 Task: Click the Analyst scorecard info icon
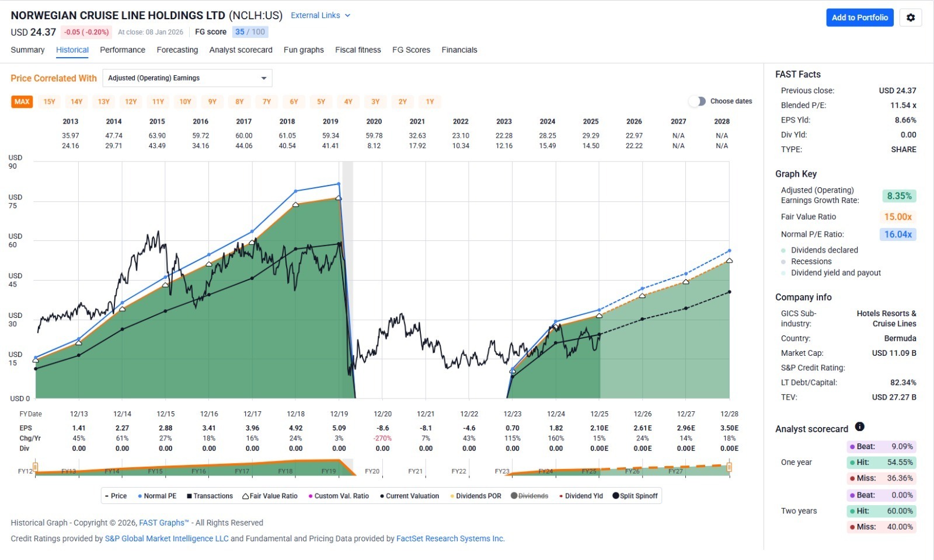coord(859,427)
